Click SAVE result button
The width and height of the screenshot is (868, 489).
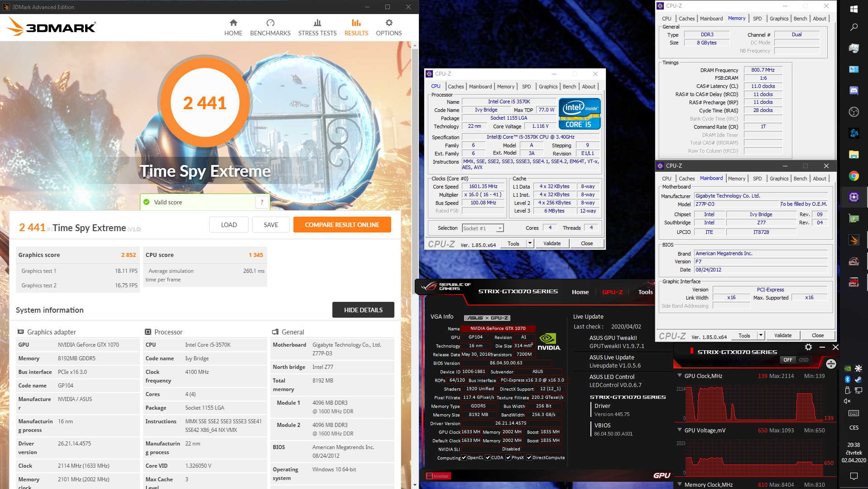(271, 225)
